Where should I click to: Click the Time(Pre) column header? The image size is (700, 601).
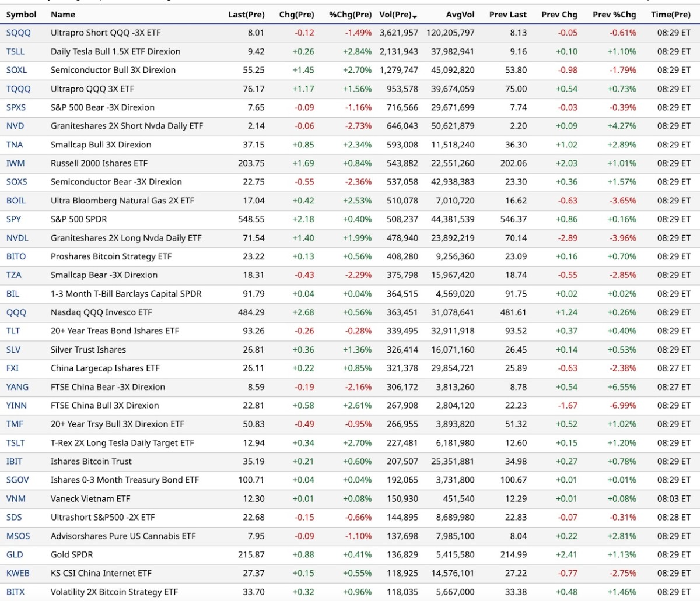click(x=670, y=15)
